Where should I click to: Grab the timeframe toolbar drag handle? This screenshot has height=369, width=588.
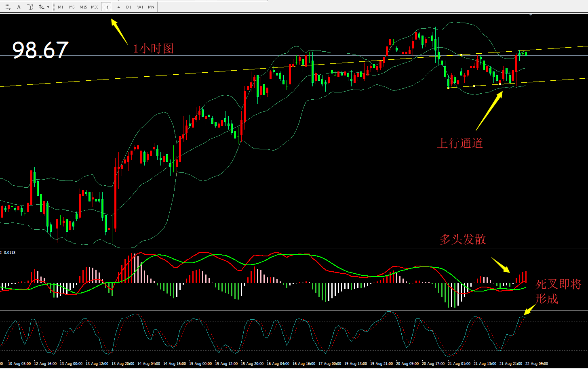[54, 7]
